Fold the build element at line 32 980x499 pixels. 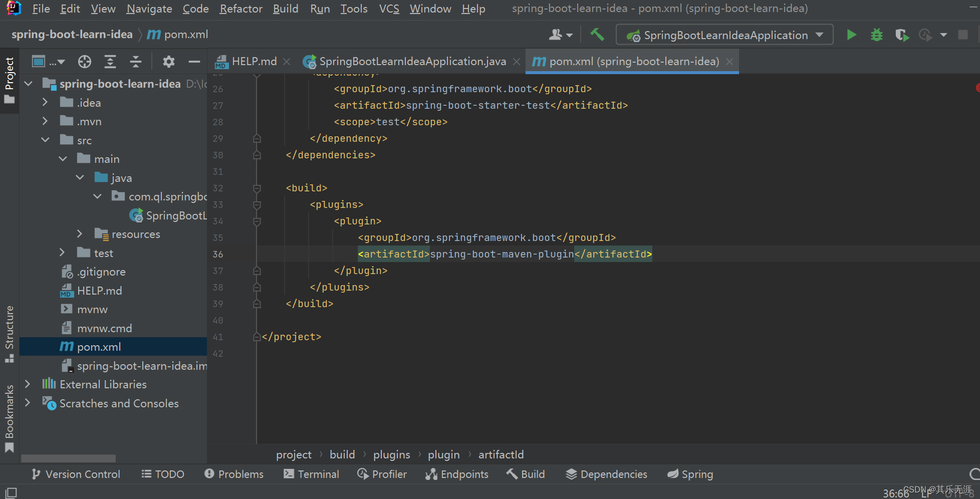pyautogui.click(x=257, y=188)
